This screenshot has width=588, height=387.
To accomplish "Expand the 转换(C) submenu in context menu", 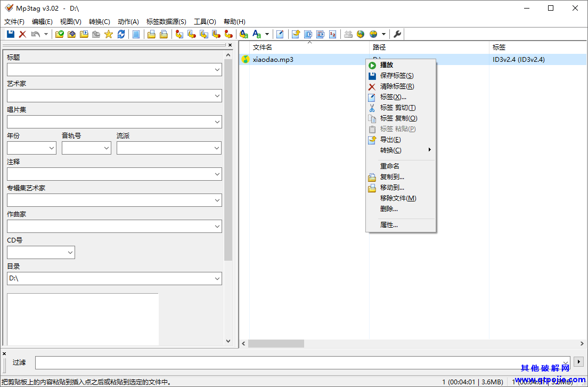I will pyautogui.click(x=401, y=150).
